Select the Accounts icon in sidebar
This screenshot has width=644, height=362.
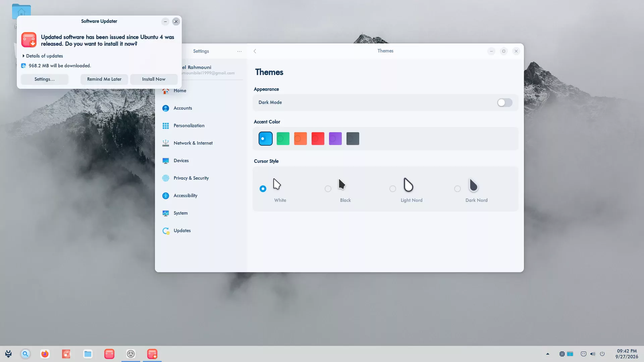coord(166,108)
